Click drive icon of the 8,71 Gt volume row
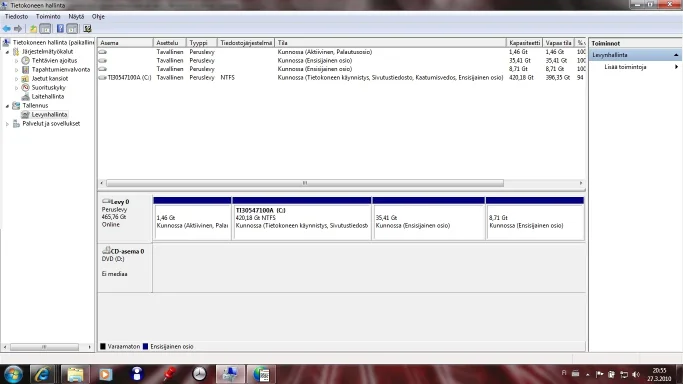Image resolution: width=683 pixels, height=384 pixels. [103, 69]
